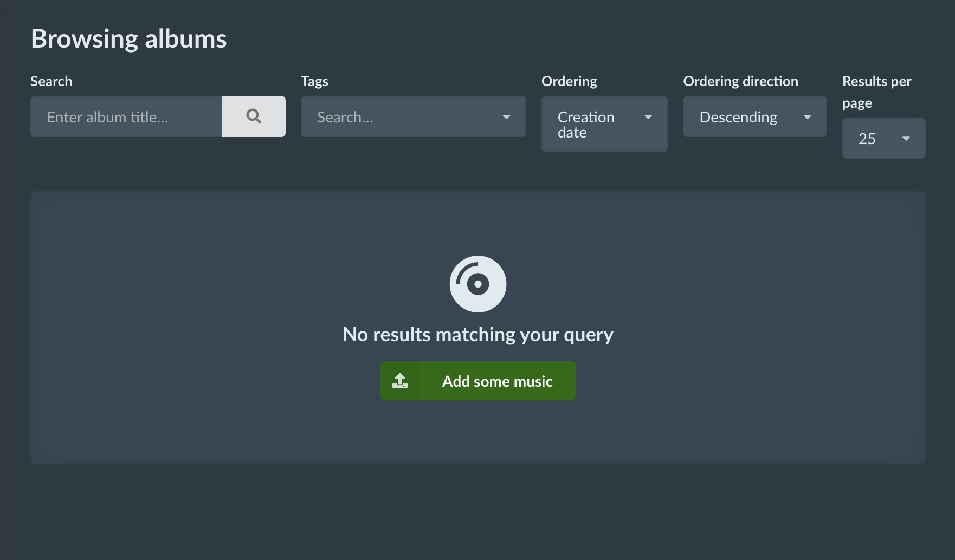Image resolution: width=955 pixels, height=560 pixels.
Task: Click the Results per page caret arrow
Action: (906, 139)
